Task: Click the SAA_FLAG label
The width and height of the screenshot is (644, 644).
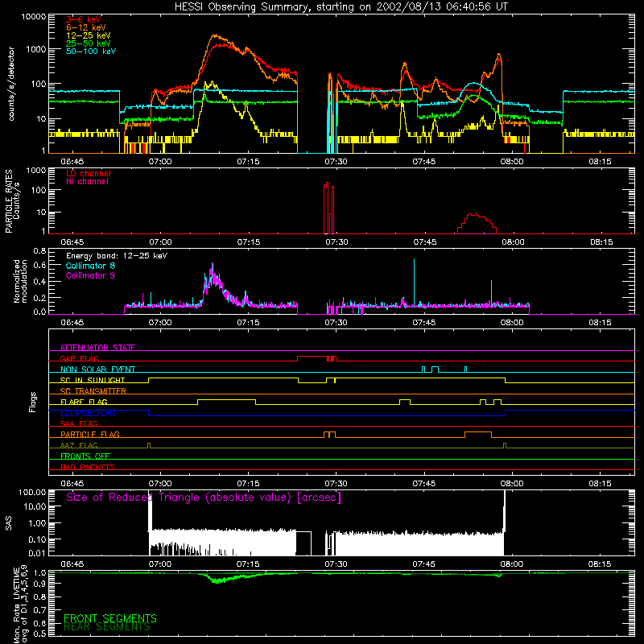Action: tap(79, 423)
